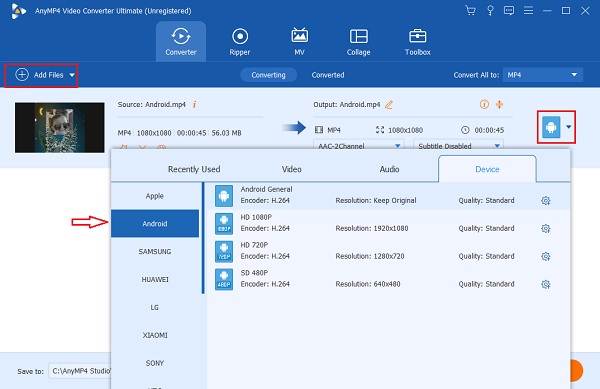Expand the Add Files dropdown arrow

[72, 75]
